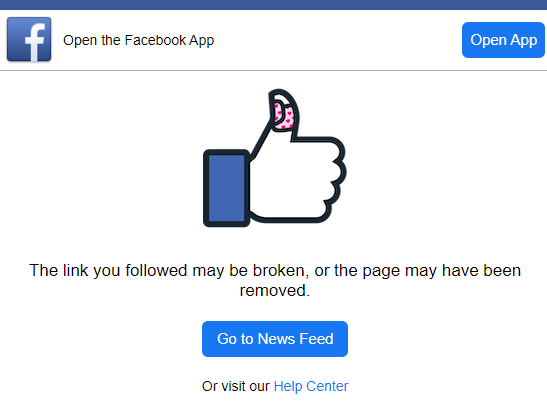Viewport: 547px width, 401px height.
Task: Tap the Open App button
Action: [x=503, y=40]
